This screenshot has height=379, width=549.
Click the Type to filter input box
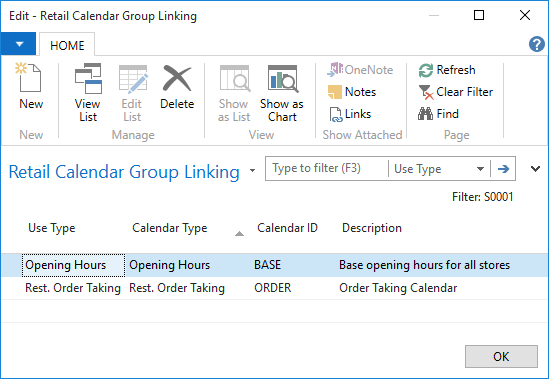point(327,168)
